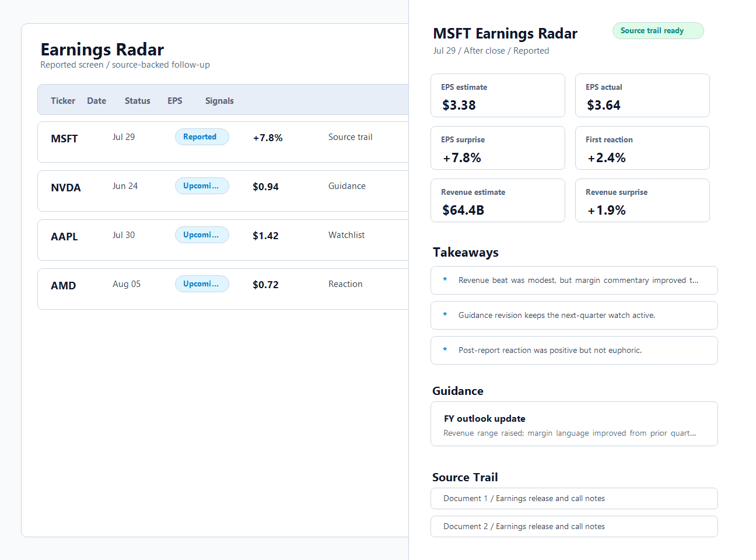Click the Reaction signal for AMD
The width and height of the screenshot is (756, 560).
coord(345,284)
